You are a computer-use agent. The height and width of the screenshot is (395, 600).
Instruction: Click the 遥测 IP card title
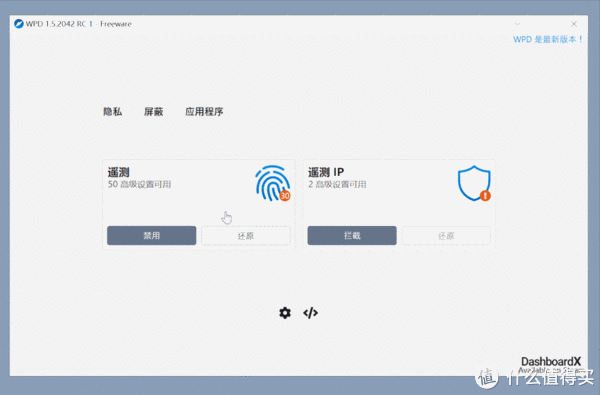(326, 172)
